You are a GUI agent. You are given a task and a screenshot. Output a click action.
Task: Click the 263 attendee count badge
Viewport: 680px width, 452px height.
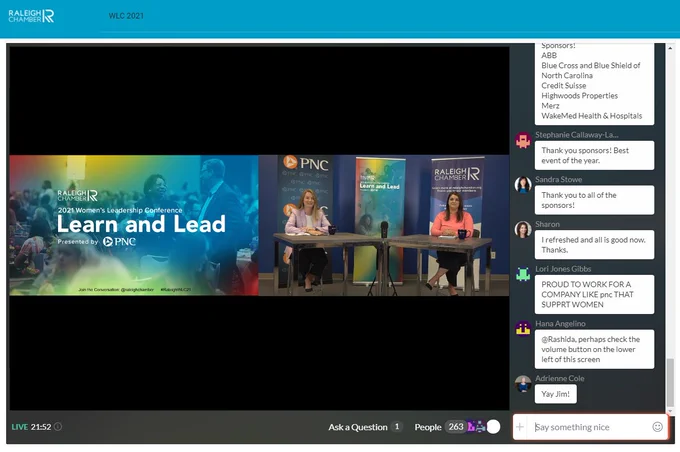pyautogui.click(x=456, y=427)
